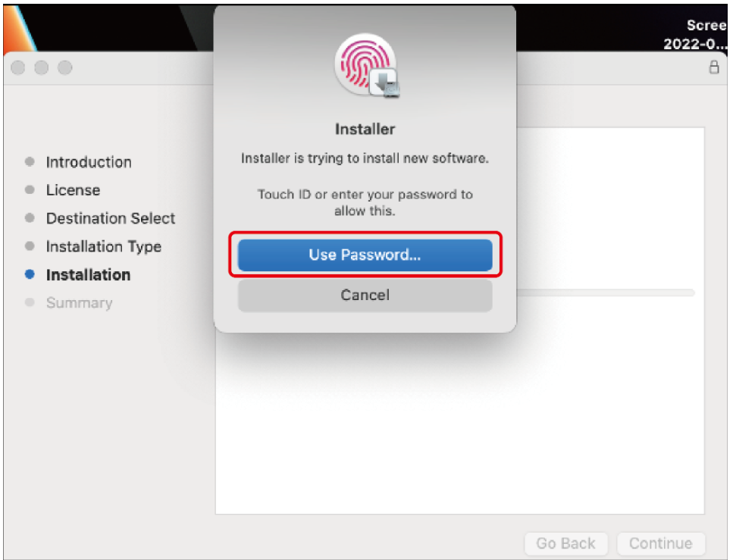Select the Destination Select step
Screen dimensions: 733x560
click(x=111, y=218)
